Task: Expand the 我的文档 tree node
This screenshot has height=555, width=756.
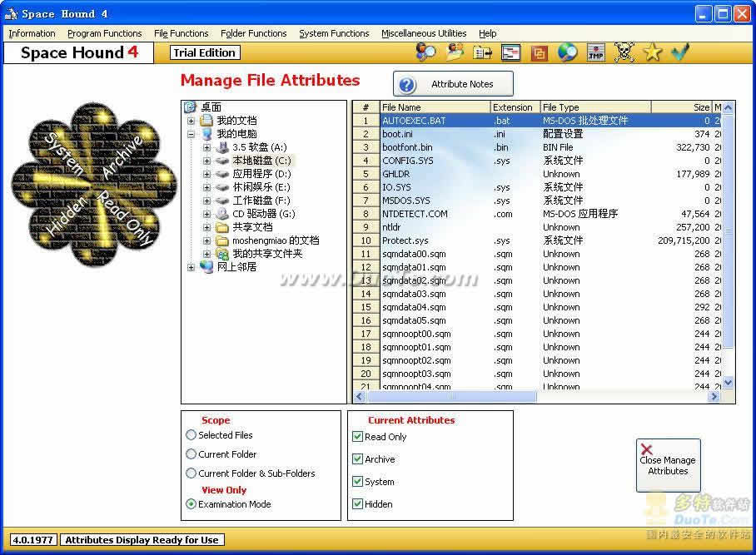Action: pyautogui.click(x=191, y=121)
